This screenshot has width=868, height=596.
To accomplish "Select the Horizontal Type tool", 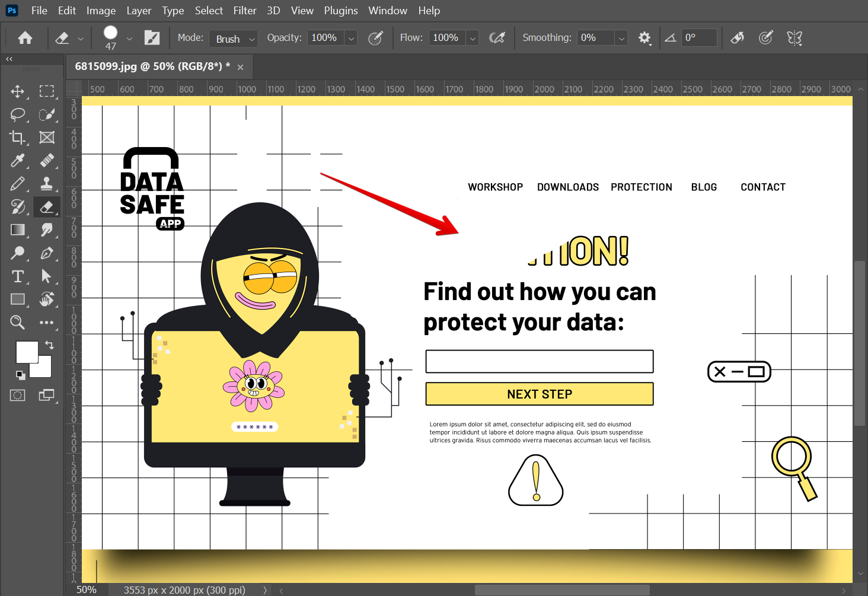I will click(x=17, y=276).
